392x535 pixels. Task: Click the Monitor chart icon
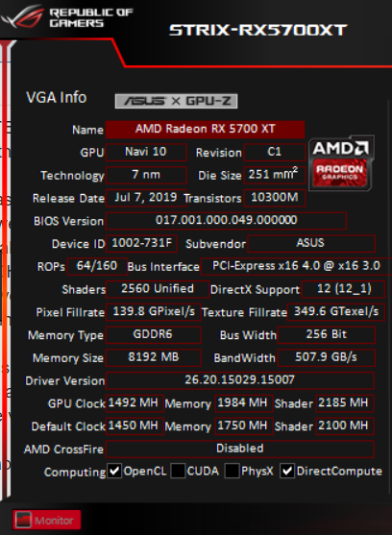24,521
